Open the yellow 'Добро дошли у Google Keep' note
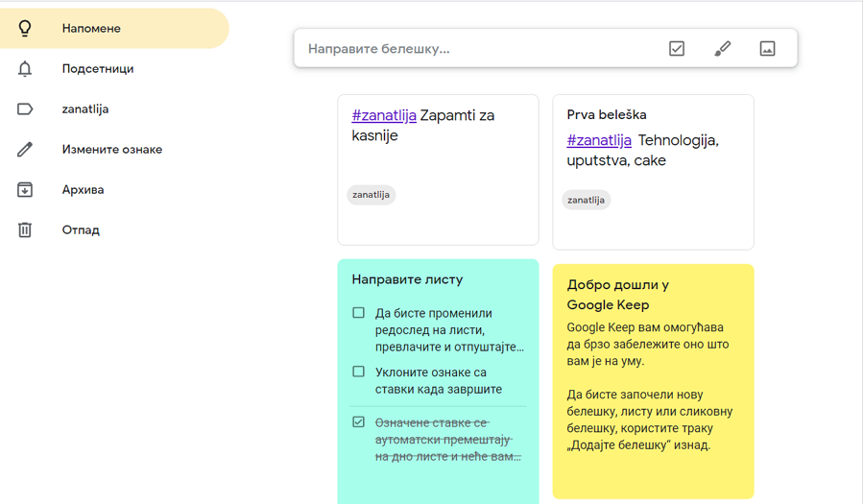 [x=654, y=381]
